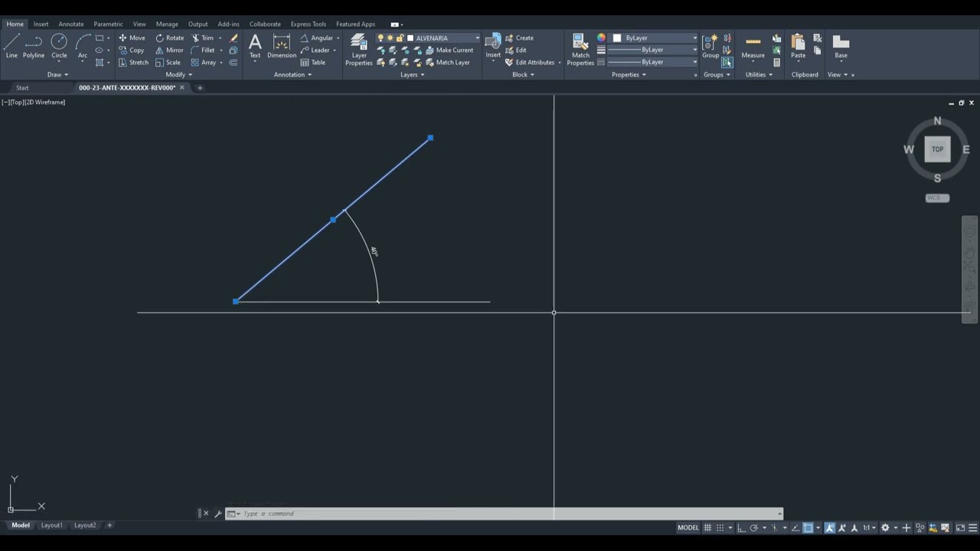The height and width of the screenshot is (551, 980).
Task: Expand the Utilities panel
Action: pyautogui.click(x=758, y=74)
